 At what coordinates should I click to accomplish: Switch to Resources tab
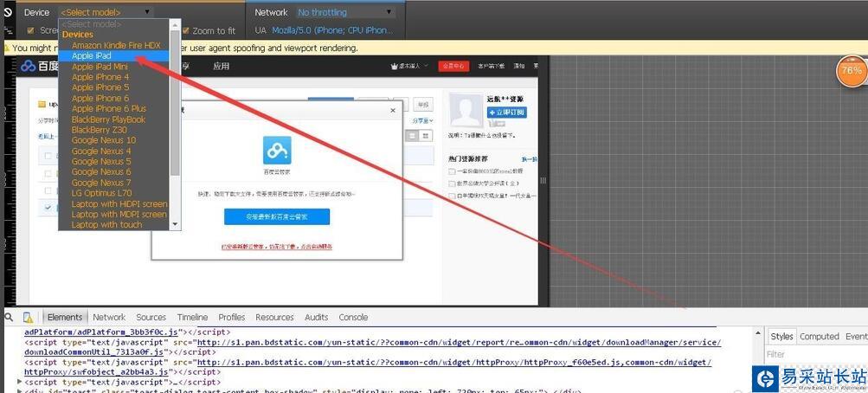point(274,317)
